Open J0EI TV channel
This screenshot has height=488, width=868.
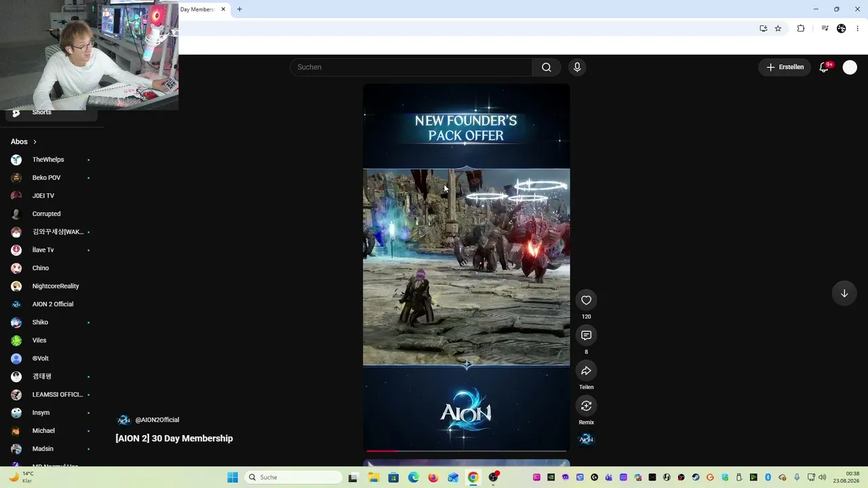point(52,196)
